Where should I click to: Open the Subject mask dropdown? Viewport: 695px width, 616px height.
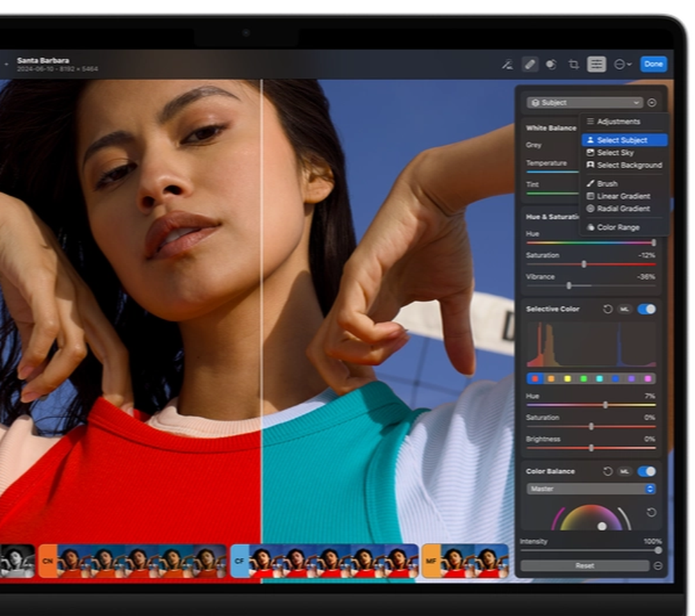point(584,102)
